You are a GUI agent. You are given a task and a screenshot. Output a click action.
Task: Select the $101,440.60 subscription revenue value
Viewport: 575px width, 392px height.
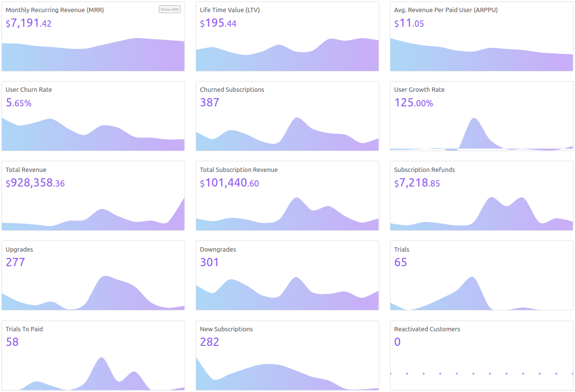230,183
